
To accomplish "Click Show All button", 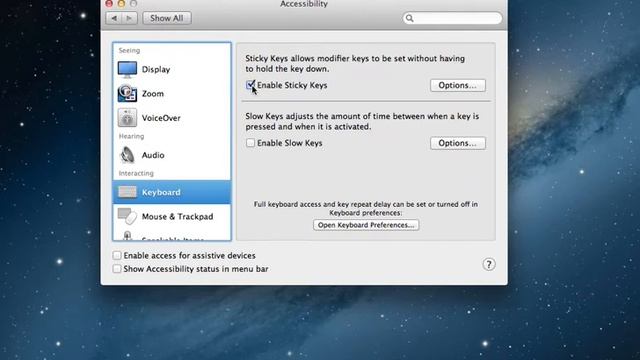I will click(167, 18).
